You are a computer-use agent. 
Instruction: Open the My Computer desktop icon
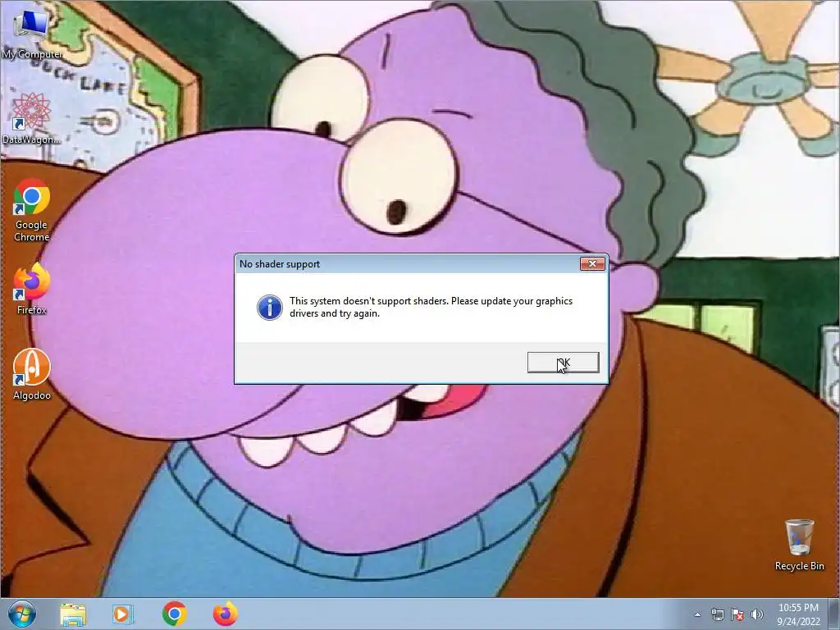click(31, 33)
